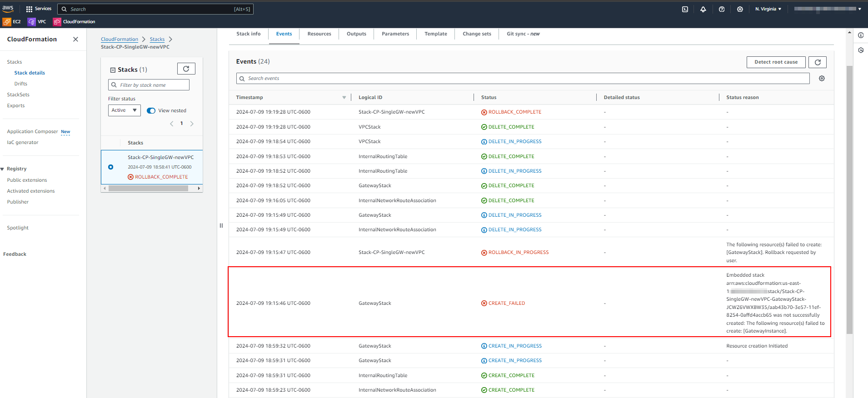
Task: Click the stacks list horizontal scrollbar
Action: click(x=148, y=188)
